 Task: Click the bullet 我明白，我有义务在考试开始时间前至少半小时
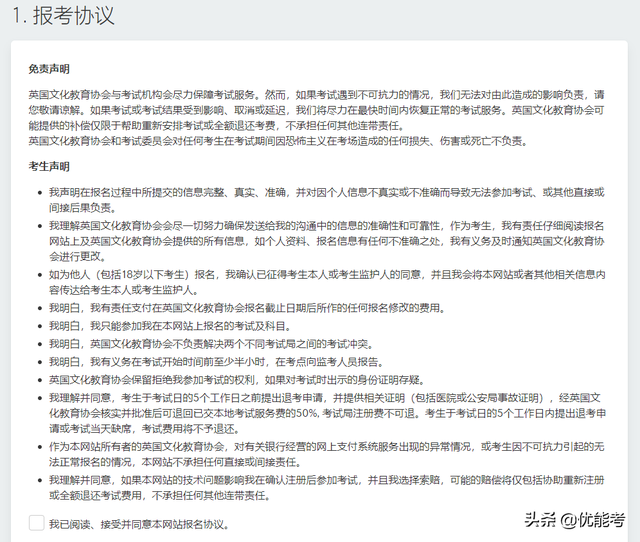216,362
